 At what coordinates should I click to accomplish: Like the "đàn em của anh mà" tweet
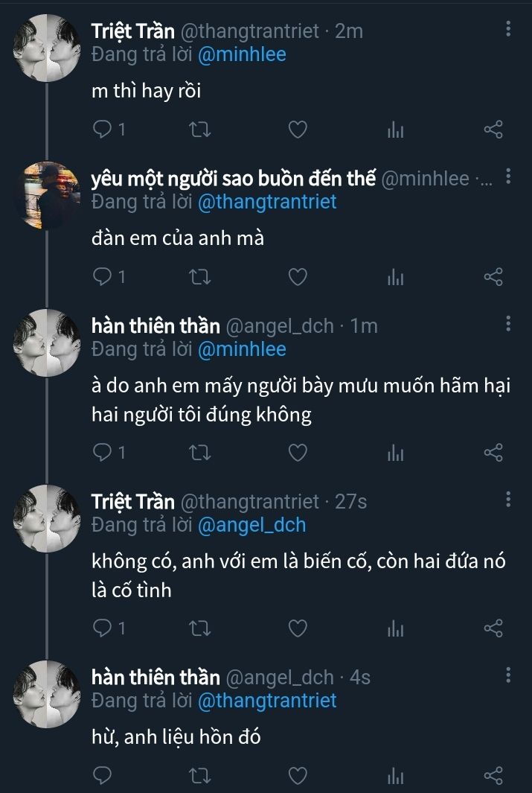tap(298, 278)
